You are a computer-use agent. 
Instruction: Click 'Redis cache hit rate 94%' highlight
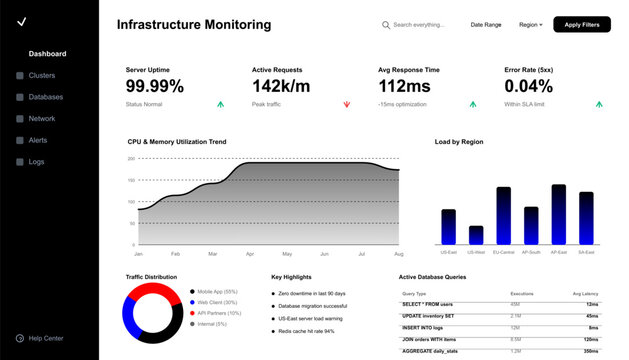(x=306, y=332)
